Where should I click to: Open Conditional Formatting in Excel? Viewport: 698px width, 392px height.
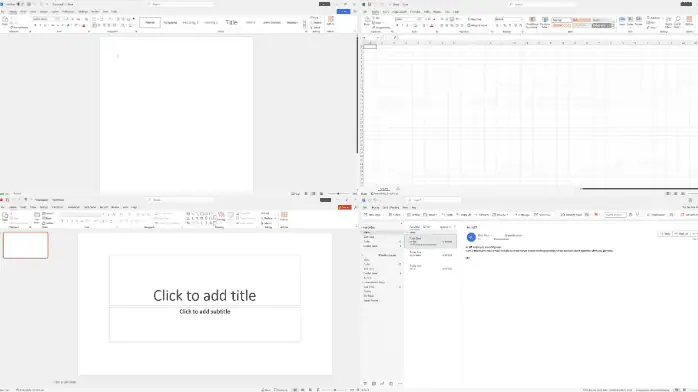coord(532,22)
